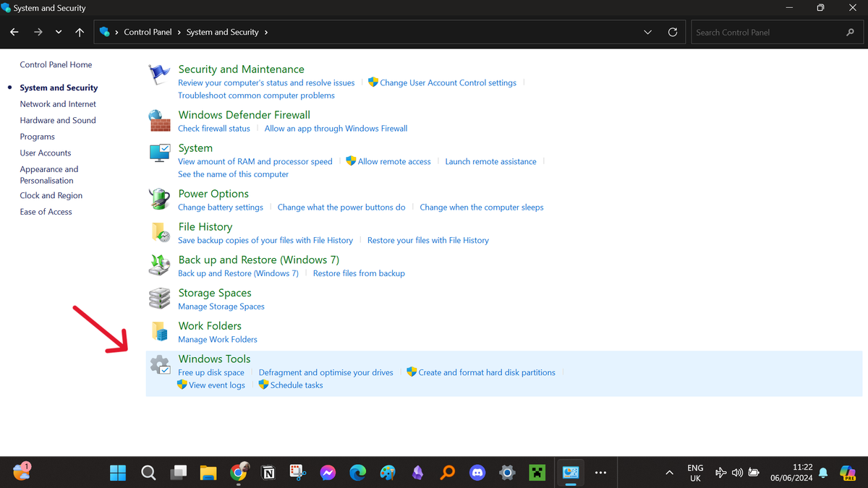Focus the Search Control Panel field

(x=776, y=33)
